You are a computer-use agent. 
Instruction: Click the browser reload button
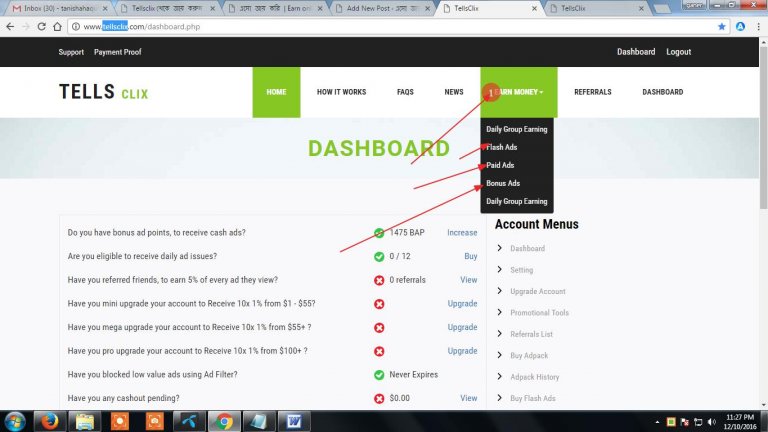(50, 26)
